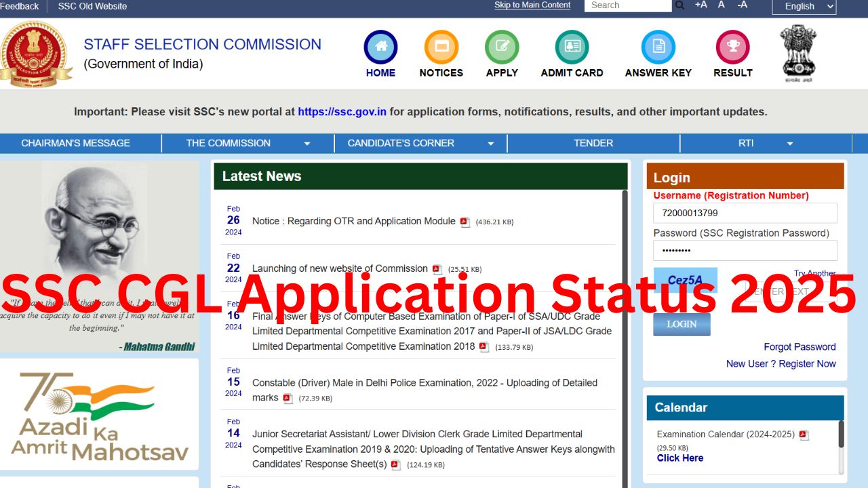Open the NOTICES icon
Image resolution: width=868 pixels, height=488 pixels.
441,47
